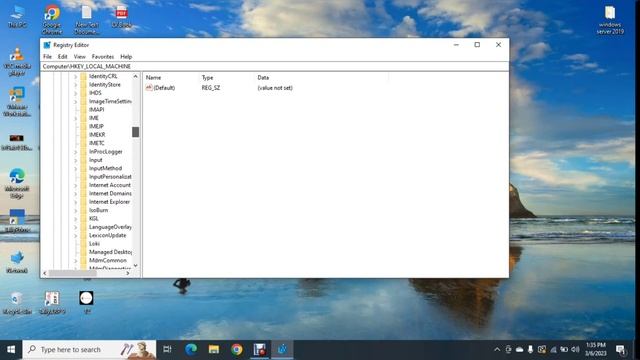
Task: Launch Edge from the taskbar
Action: (x=191, y=350)
